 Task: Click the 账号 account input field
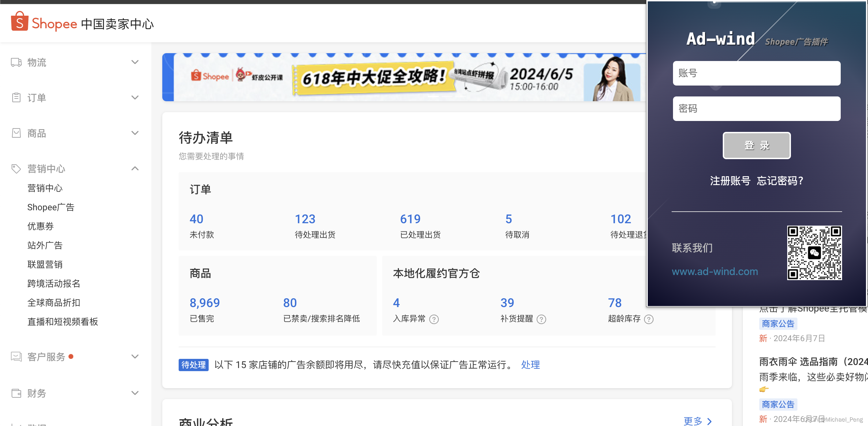pos(756,73)
